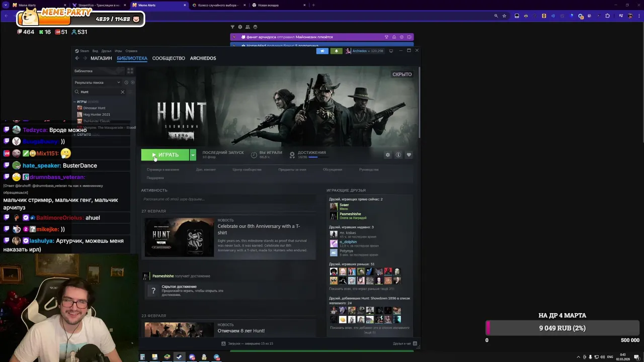Open the Игры menu
Screen dimensions: 644x362
[118, 51]
